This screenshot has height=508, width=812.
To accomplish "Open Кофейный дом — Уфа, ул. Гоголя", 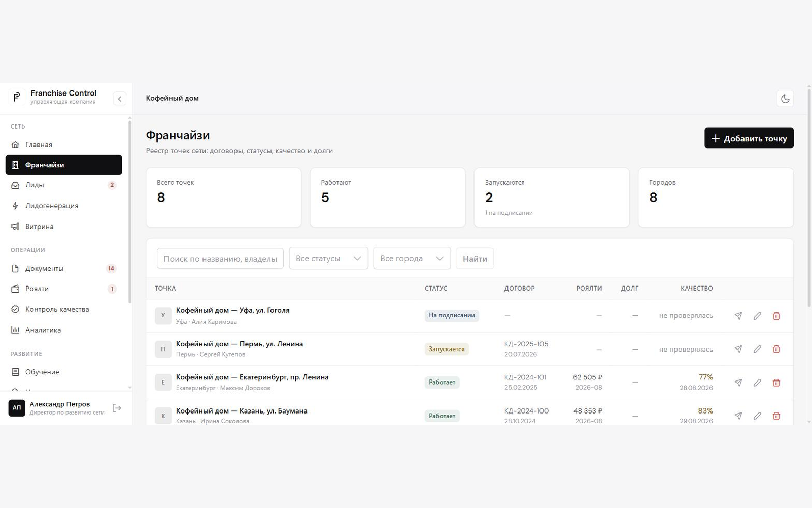I will click(x=232, y=310).
